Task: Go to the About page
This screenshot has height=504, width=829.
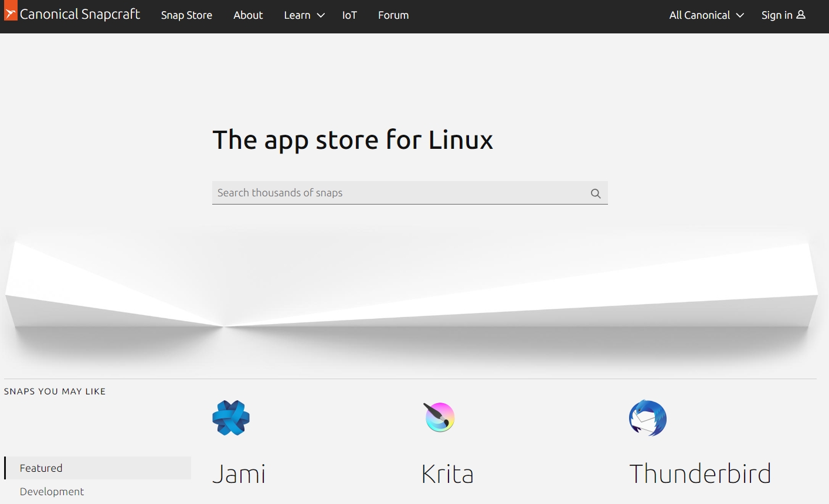Action: (248, 15)
